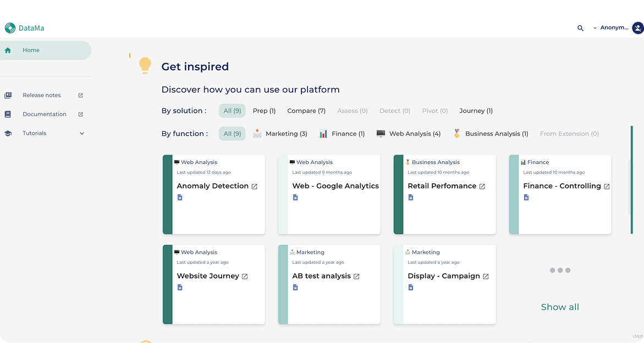644x343 pixels.
Task: Open the Anomaly Detection card title
Action: click(213, 186)
